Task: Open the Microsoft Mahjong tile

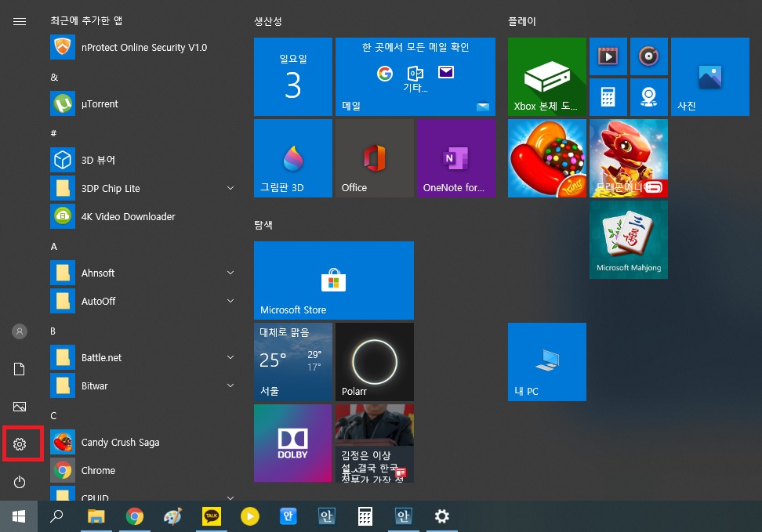Action: pos(629,240)
